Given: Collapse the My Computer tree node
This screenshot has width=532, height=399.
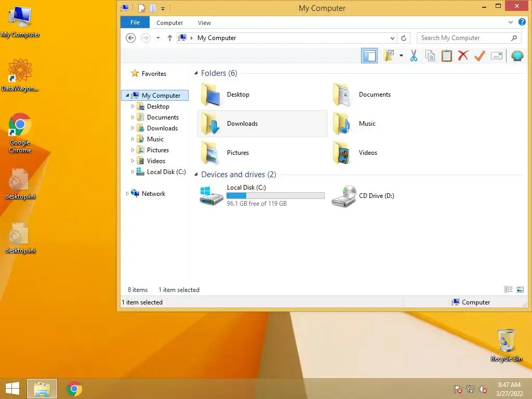Looking at the screenshot, I should pyautogui.click(x=127, y=96).
